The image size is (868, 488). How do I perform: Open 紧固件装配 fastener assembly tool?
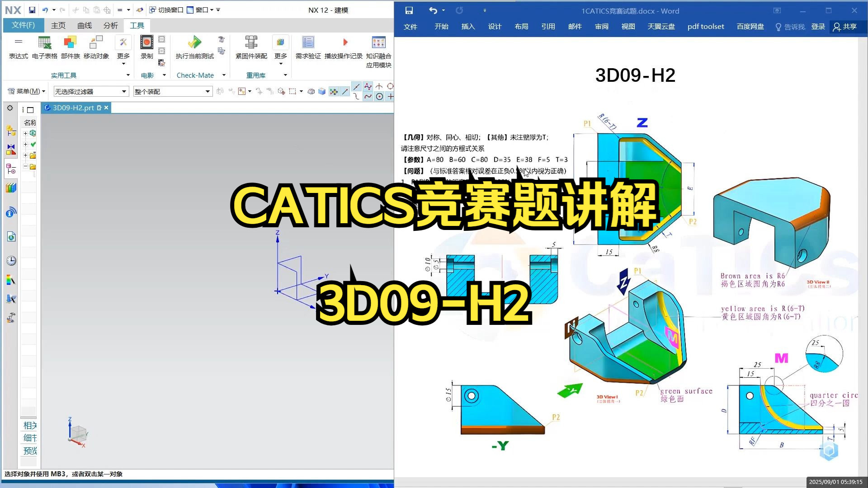click(x=251, y=47)
